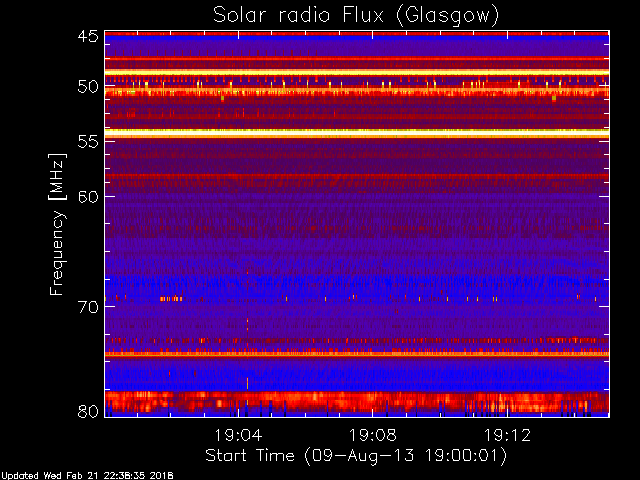Click the 19:08 time tick label
640x480 pixels.
click(372, 435)
